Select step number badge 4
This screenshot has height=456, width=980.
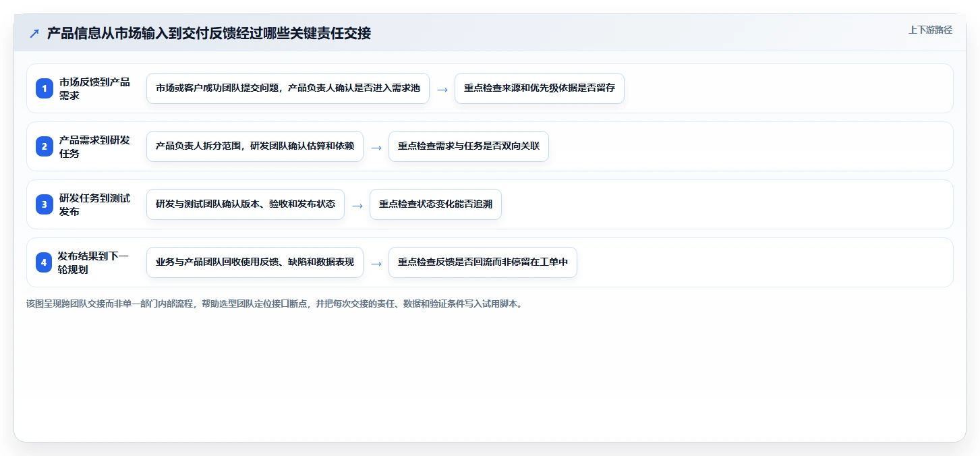pos(45,262)
